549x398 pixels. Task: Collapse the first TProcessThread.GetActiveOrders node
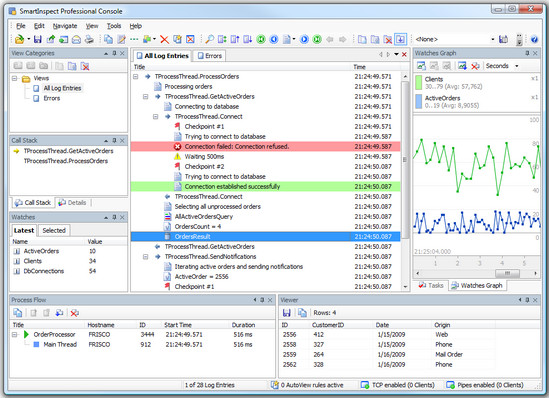pos(146,97)
